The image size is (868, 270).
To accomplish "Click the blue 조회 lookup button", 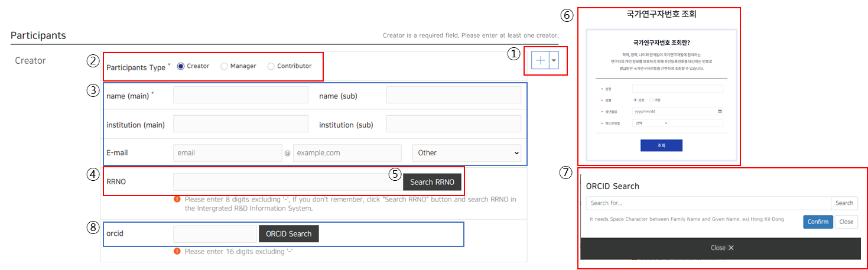I will [x=661, y=145].
